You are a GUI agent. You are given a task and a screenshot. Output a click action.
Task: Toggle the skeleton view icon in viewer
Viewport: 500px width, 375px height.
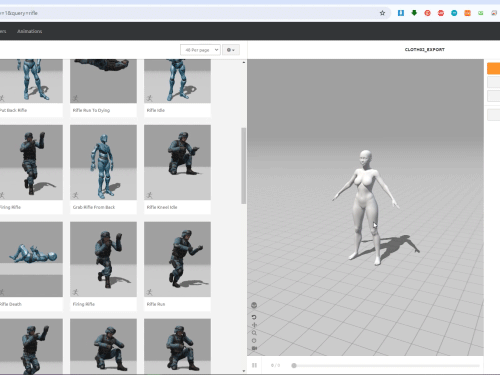tap(254, 305)
